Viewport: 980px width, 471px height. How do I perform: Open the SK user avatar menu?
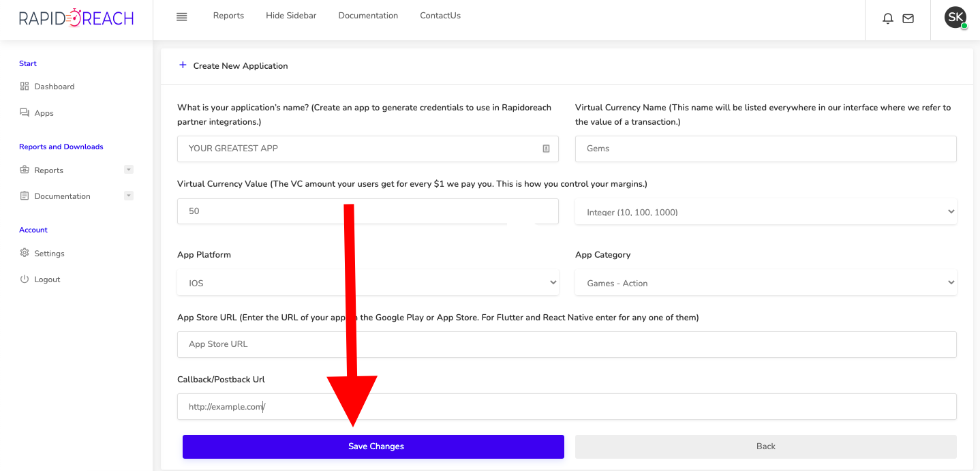(x=955, y=18)
